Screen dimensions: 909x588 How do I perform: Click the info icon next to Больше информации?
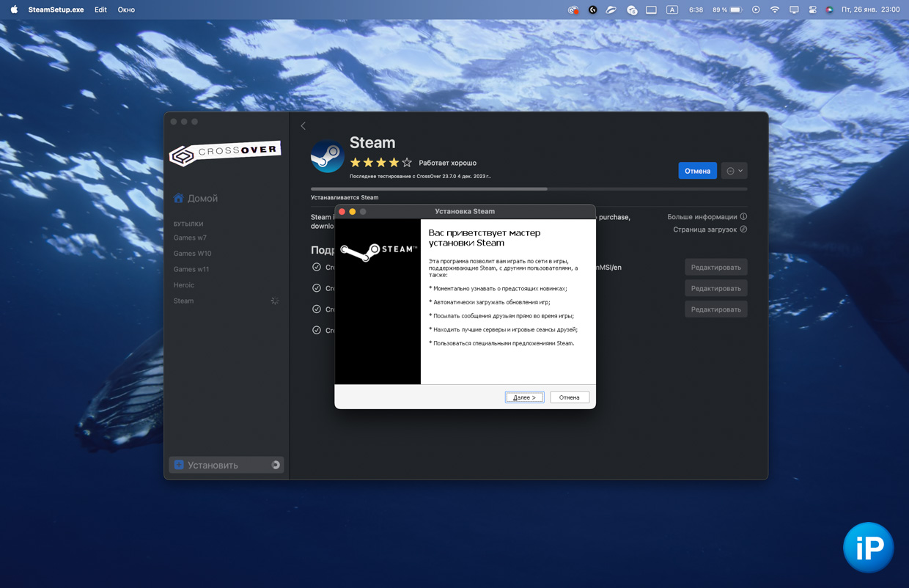coord(743,217)
